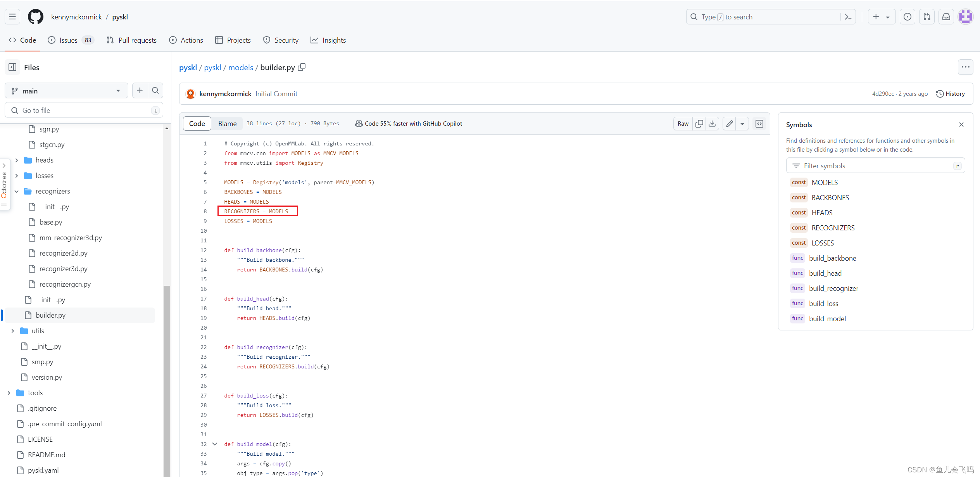Open builder.py in github.dev code editor

pyautogui.click(x=759, y=123)
